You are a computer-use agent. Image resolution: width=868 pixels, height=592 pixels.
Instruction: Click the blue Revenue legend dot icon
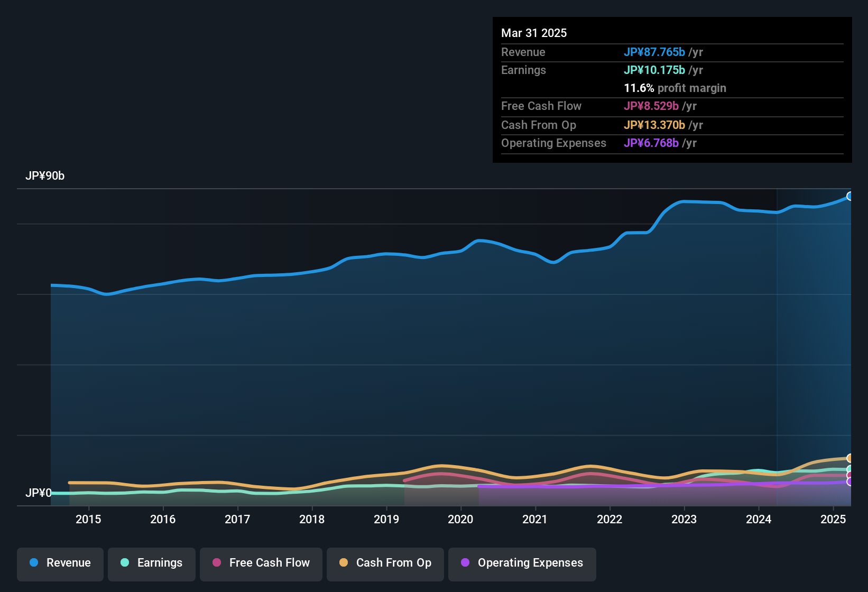pyautogui.click(x=33, y=563)
